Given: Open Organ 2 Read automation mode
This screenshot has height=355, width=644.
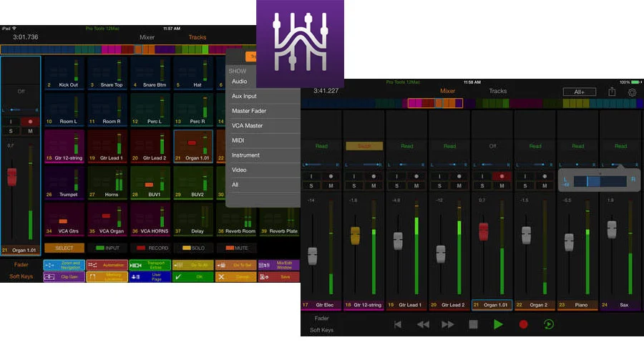Looking at the screenshot, I should pyautogui.click(x=535, y=146).
